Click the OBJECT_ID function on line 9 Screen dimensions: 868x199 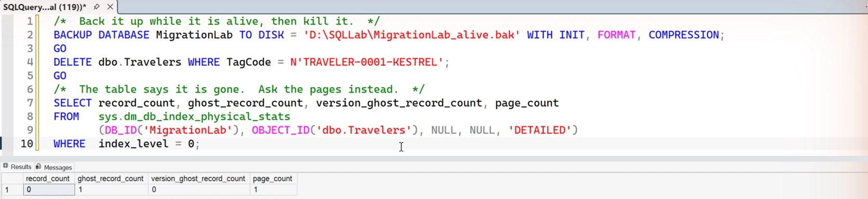pos(280,130)
